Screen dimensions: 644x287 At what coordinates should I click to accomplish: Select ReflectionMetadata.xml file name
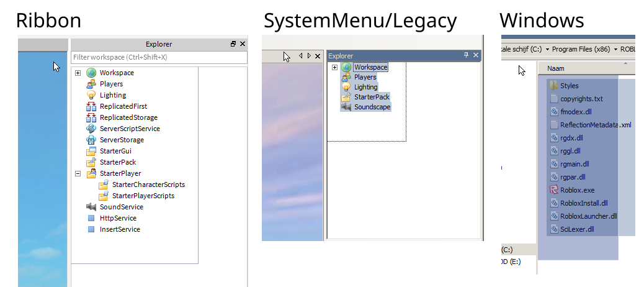coord(596,125)
